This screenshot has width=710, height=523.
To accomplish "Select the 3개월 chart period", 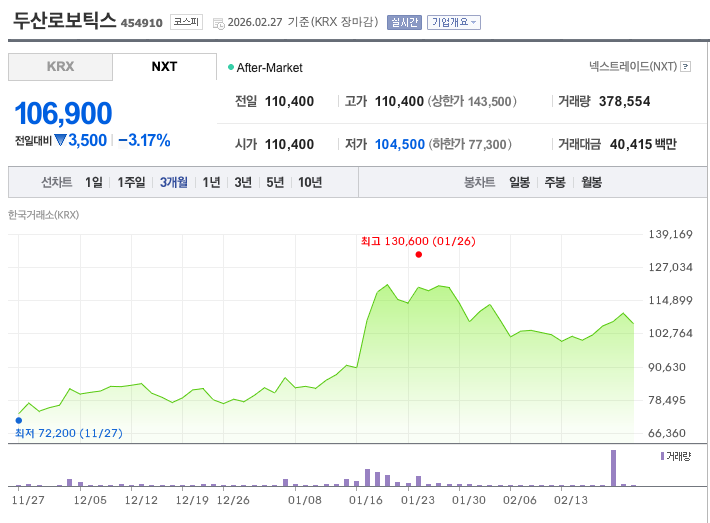I will pyautogui.click(x=174, y=182).
